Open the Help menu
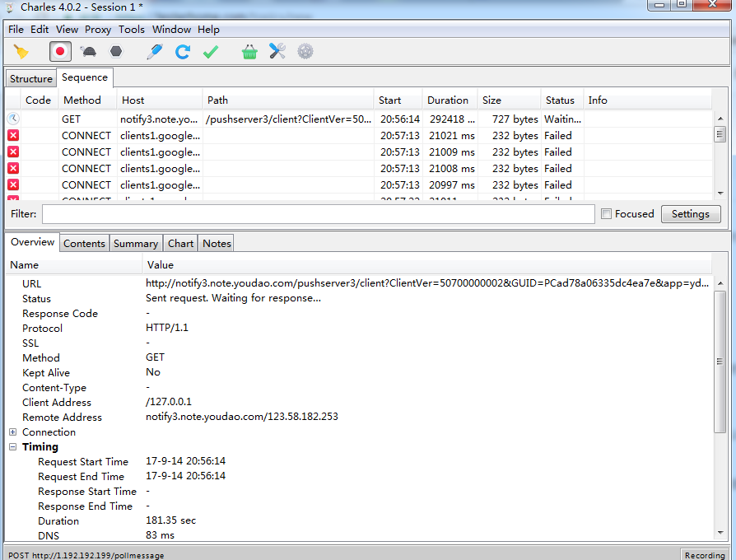 208,30
